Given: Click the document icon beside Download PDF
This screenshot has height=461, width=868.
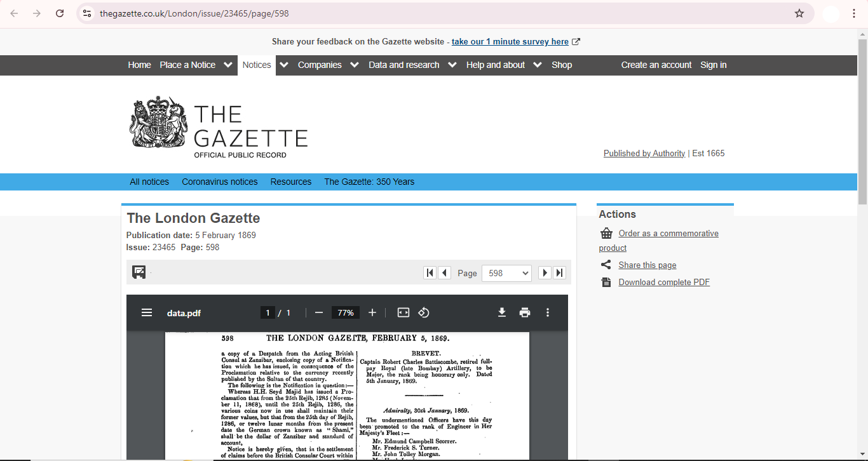Looking at the screenshot, I should tap(606, 282).
